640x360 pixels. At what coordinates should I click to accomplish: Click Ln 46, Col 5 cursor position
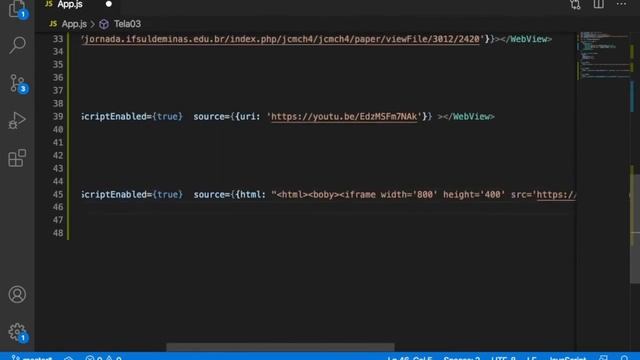click(x=410, y=358)
